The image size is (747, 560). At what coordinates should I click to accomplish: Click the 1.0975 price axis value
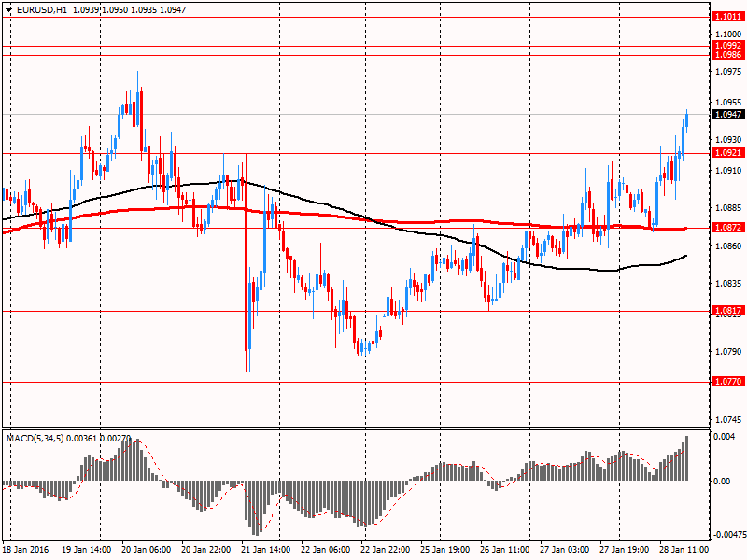[727, 71]
